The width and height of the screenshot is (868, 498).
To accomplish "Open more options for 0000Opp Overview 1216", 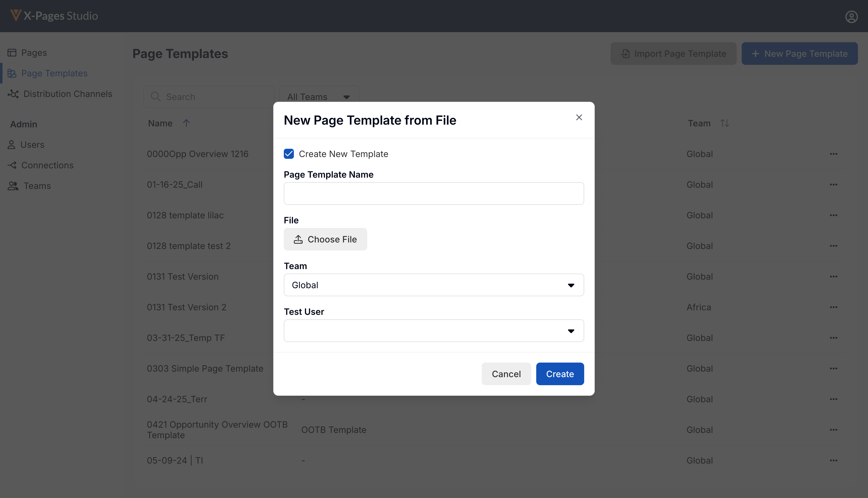I will click(x=833, y=154).
